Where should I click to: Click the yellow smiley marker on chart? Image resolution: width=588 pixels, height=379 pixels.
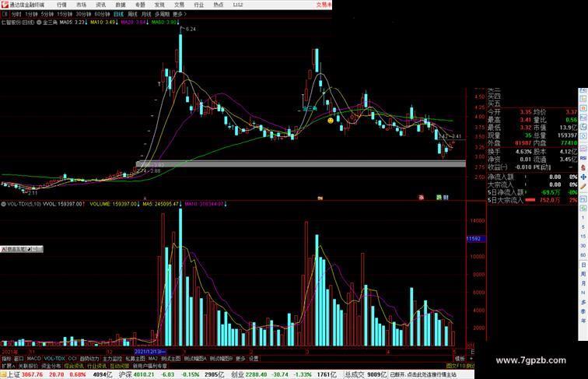331,121
